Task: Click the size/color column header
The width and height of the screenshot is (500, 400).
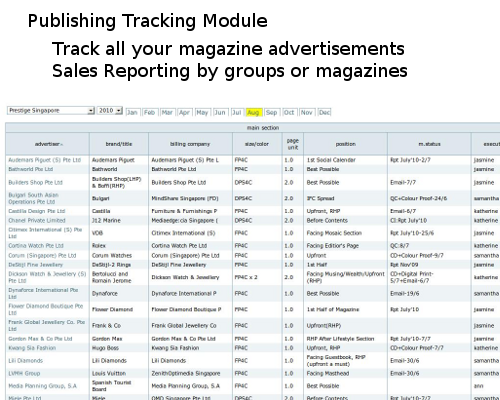Action: [257, 144]
